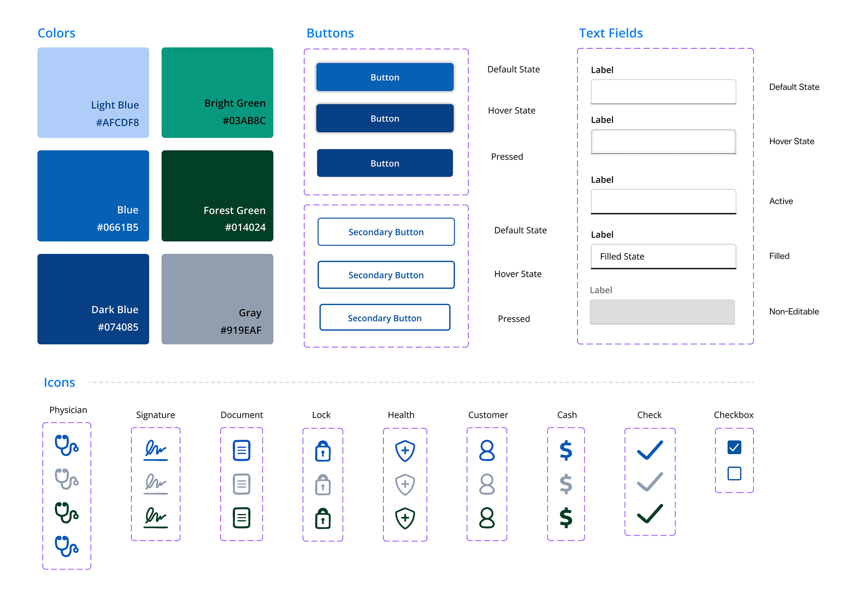Click the green Lock icon
Viewport: 868px width, 602px height.
point(323,518)
